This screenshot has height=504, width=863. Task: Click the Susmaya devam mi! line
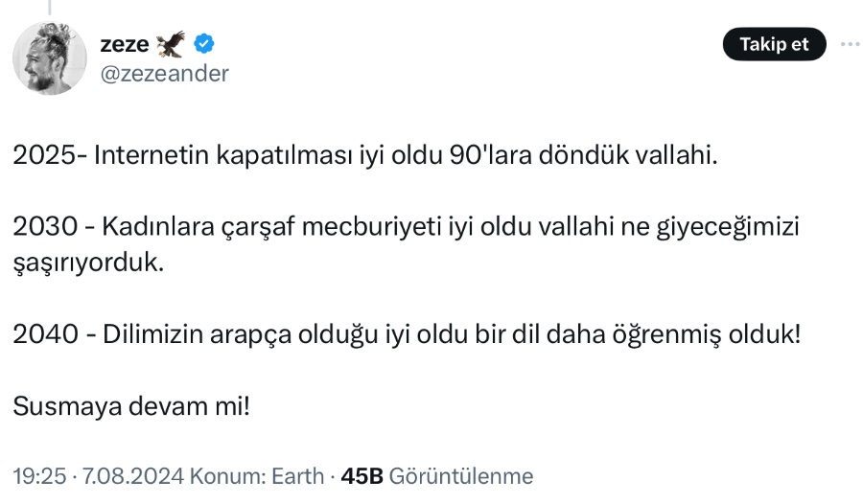point(132,405)
